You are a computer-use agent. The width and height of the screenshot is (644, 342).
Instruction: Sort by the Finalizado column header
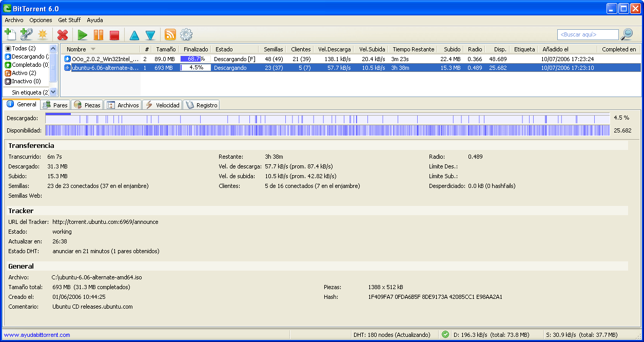pos(195,49)
